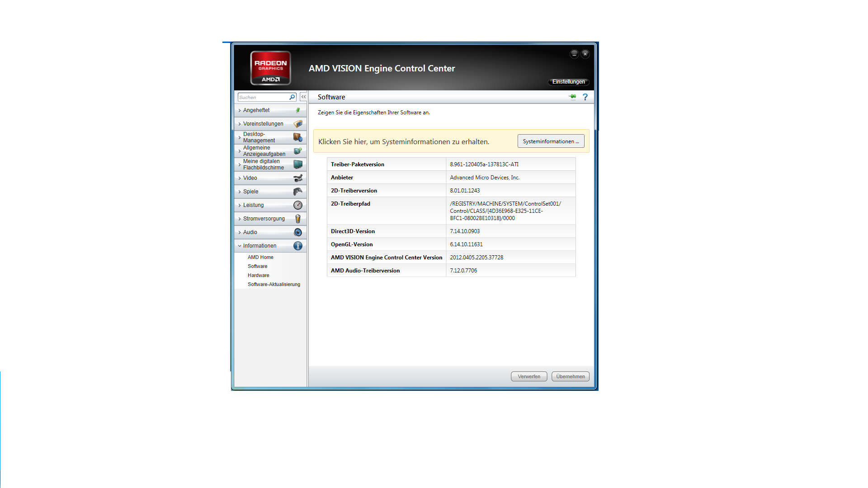This screenshot has width=868, height=488.
Task: Click into the Suchen search field
Action: [263, 97]
